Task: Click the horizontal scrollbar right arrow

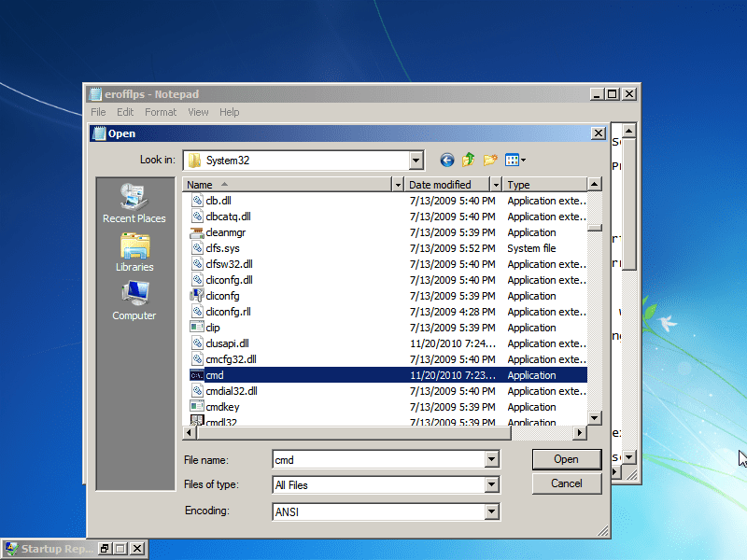Action: pos(580,432)
